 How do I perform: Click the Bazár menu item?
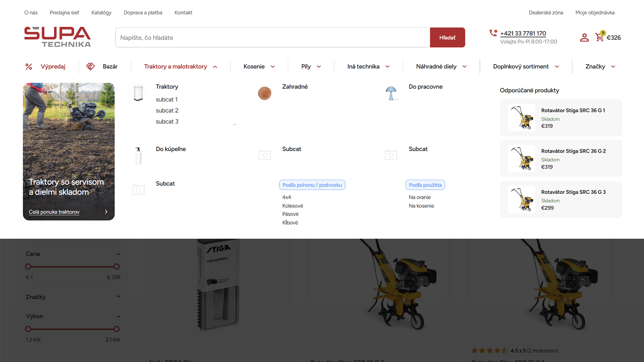pos(110,67)
